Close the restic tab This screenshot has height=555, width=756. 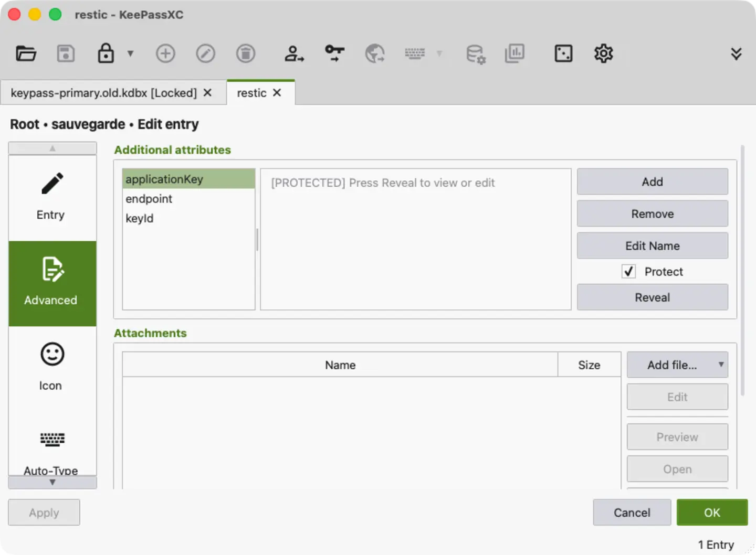[x=277, y=93]
